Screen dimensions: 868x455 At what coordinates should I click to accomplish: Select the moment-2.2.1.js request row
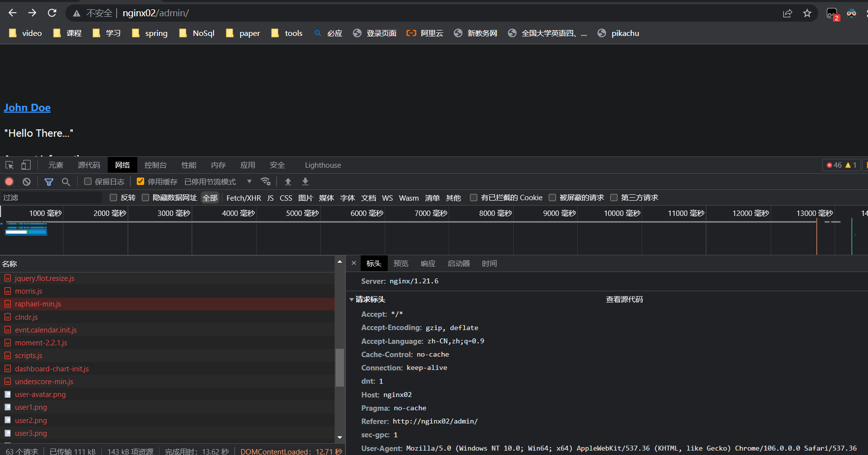167,343
